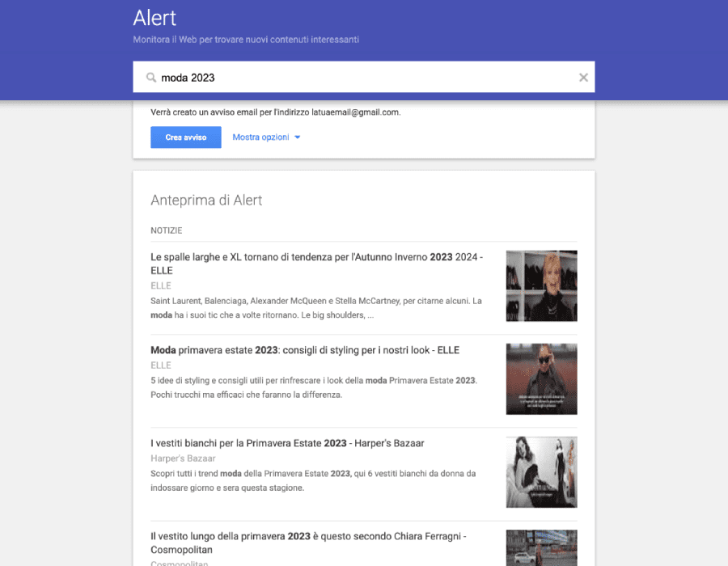728x566 pixels.
Task: Click the '5 idee di styling' snippet text
Action: point(314,387)
